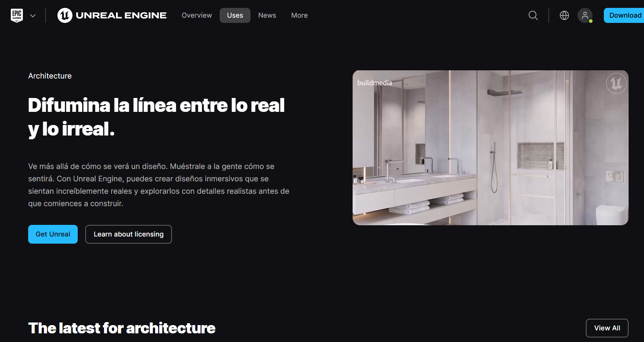
Task: Click the Unreal Engine circular logo
Action: pyautogui.click(x=65, y=15)
